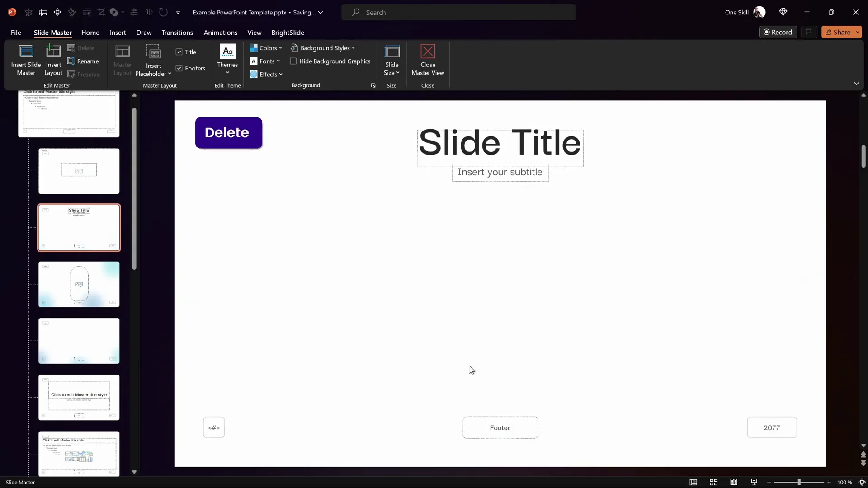The height and width of the screenshot is (488, 868).
Task: Click the Record button
Action: (778, 32)
